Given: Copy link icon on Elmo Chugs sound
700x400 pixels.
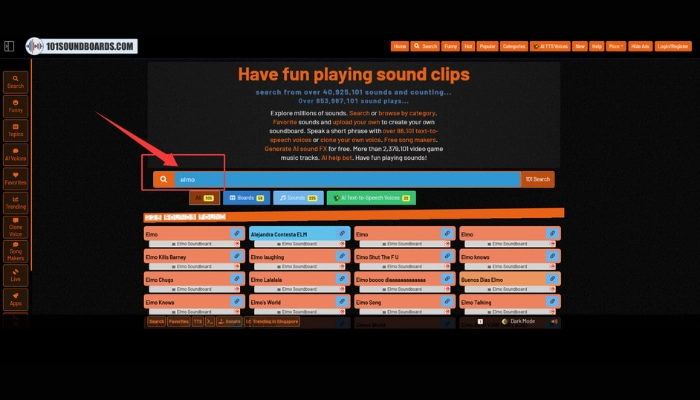Looking at the screenshot, I should click(237, 279).
